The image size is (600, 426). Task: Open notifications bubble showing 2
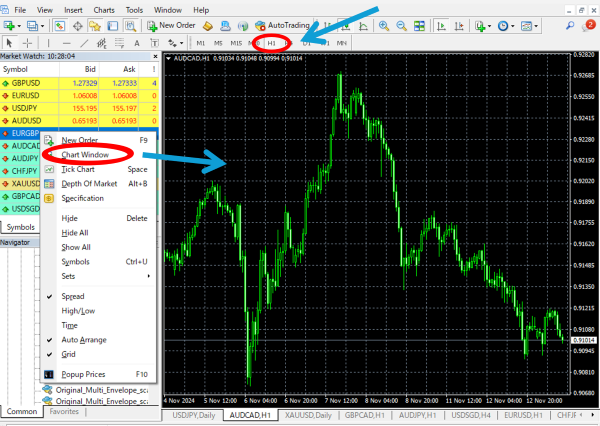[x=588, y=26]
